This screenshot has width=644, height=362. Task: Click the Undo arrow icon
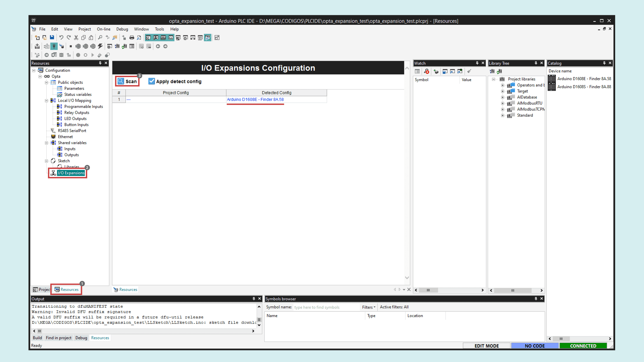pyautogui.click(x=61, y=38)
